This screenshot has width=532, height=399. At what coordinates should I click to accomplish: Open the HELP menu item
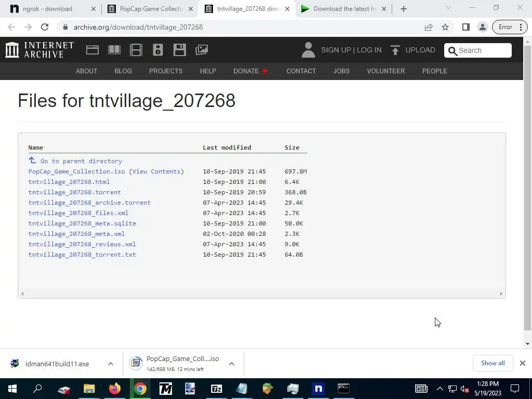(208, 71)
